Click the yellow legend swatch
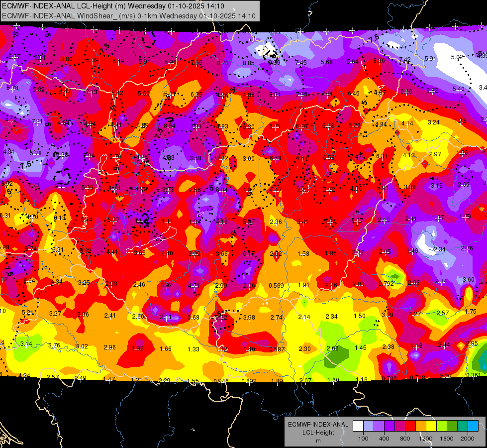 [431, 426]
